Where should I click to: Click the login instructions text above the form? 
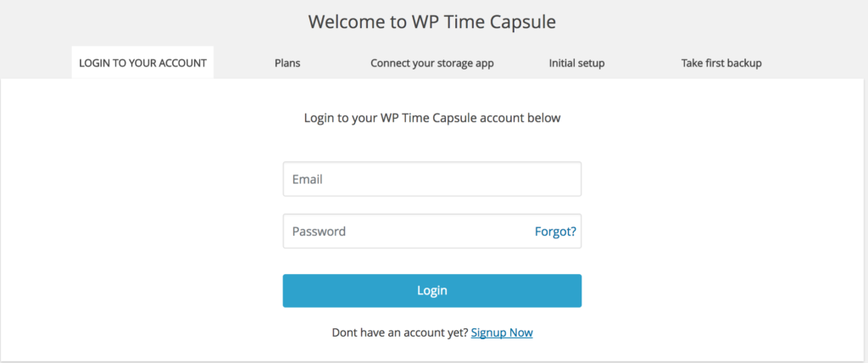[432, 118]
